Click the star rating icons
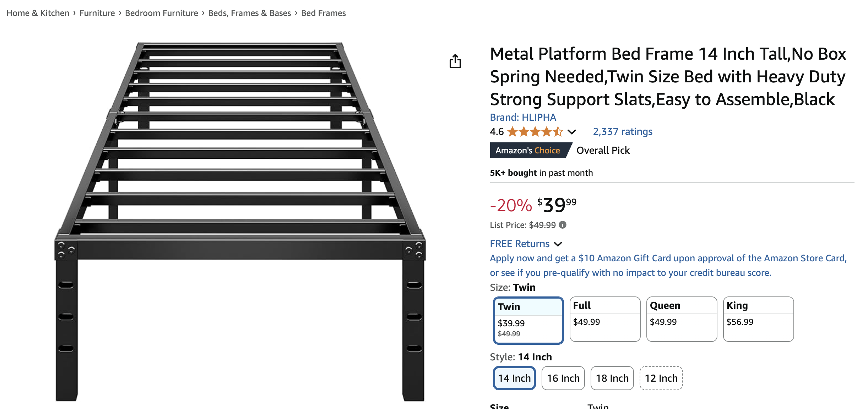The height and width of the screenshot is (409, 868). tap(535, 132)
